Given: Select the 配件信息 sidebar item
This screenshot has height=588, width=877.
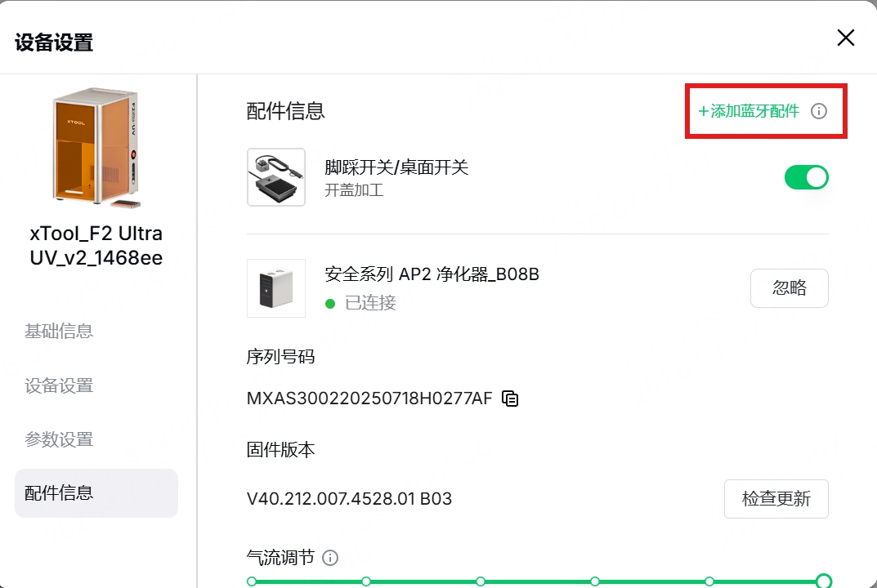Looking at the screenshot, I should pos(96,493).
